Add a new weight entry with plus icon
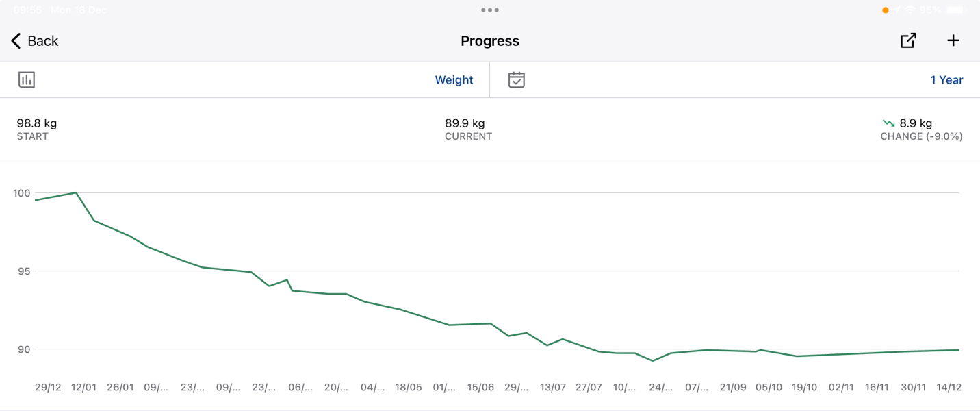Viewport: 980px width, 411px height. (953, 40)
